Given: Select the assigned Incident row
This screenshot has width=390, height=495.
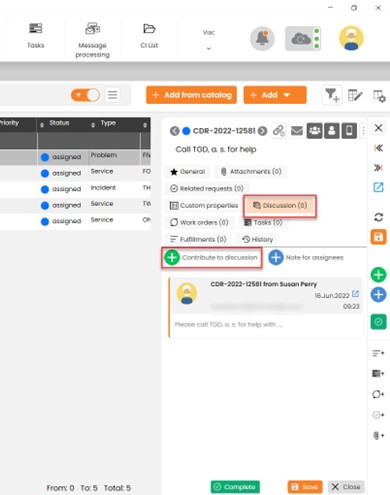Looking at the screenshot, I should [x=75, y=189].
